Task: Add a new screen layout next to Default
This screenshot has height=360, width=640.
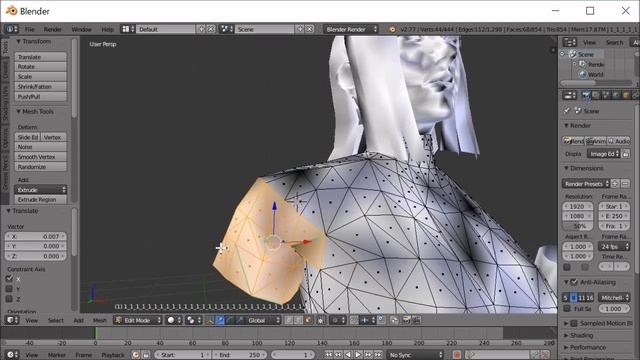Action: pyautogui.click(x=201, y=29)
